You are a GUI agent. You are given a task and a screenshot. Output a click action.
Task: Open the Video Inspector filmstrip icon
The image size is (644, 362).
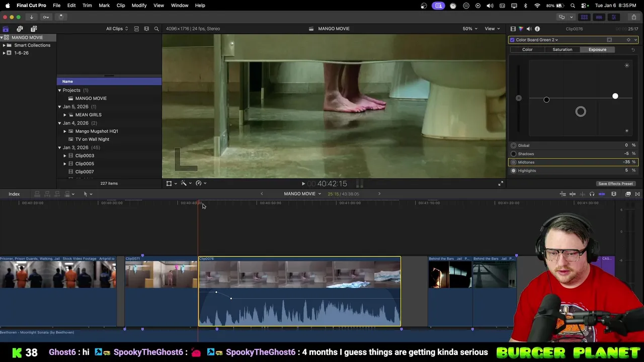coord(513,29)
